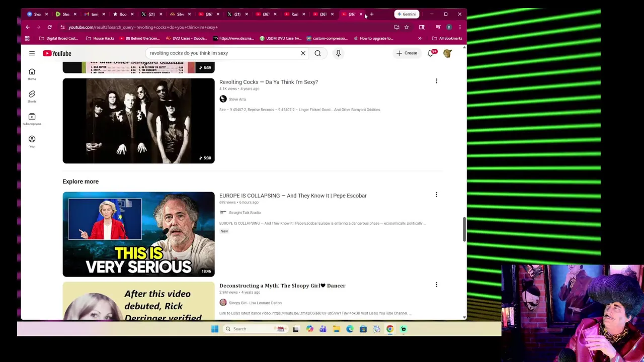
Task: Open the THIS IS VERY SERIOUS thumbnail
Action: coord(138,234)
